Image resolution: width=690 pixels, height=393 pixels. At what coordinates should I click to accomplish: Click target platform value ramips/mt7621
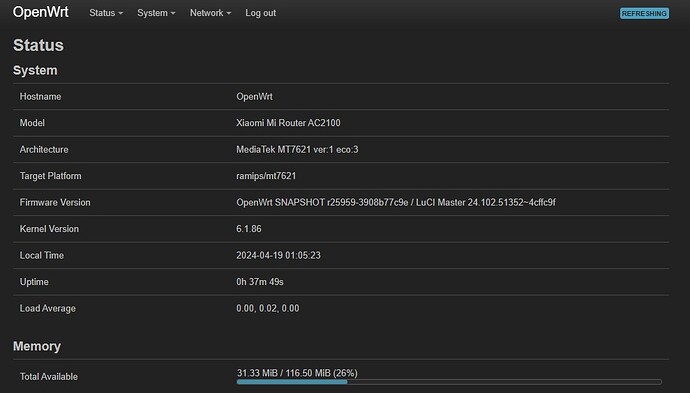266,176
